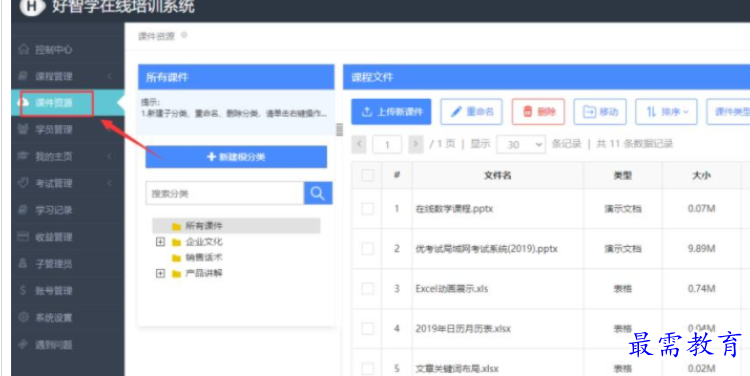
Task: Go to previous page arrow
Action: click(x=359, y=144)
